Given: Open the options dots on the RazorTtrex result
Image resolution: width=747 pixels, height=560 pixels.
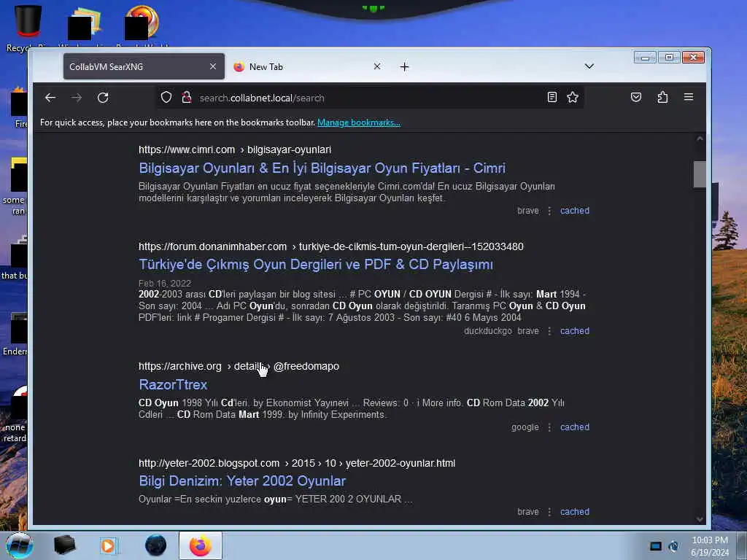Looking at the screenshot, I should (x=549, y=427).
